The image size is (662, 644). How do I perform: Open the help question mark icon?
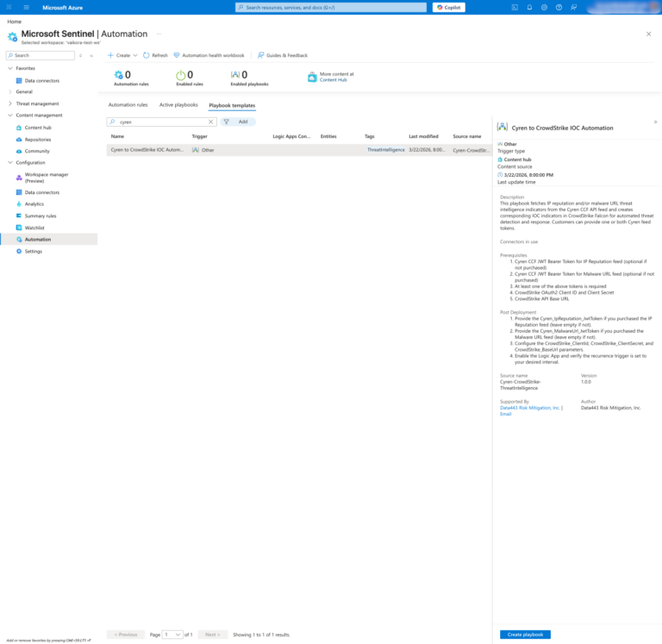click(559, 7)
